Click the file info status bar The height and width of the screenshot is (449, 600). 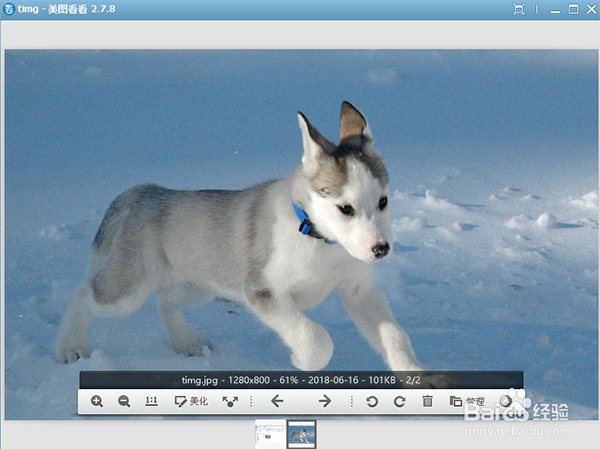tap(300, 380)
